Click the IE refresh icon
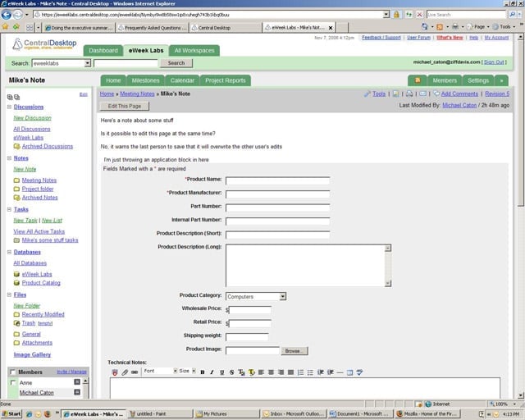The height and width of the screenshot is (420, 525). point(409,15)
